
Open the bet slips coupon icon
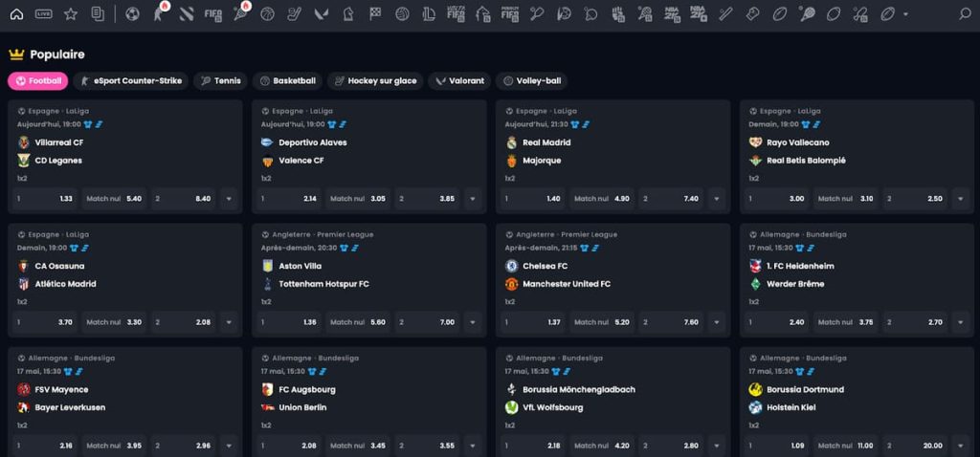pos(98,13)
